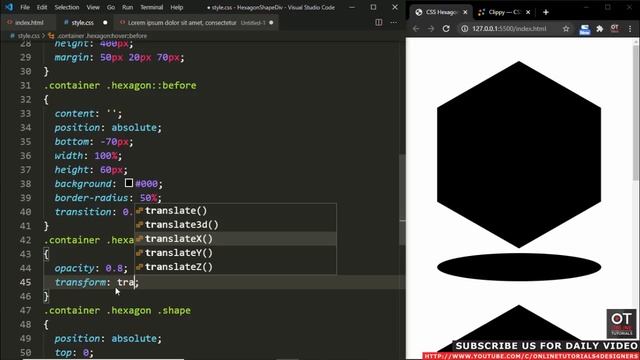This screenshot has width=640, height=360.
Task: Click the .container .hexagon::before selector line
Action: (x=120, y=85)
